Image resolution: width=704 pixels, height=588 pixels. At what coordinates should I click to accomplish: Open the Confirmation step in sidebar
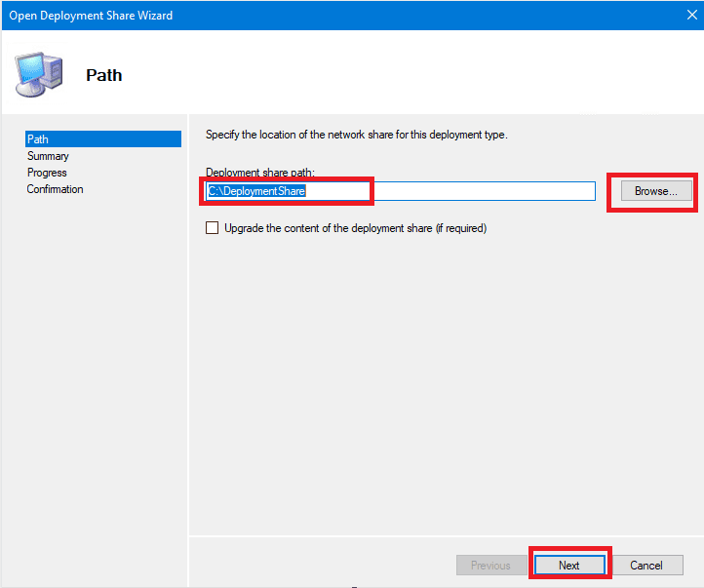click(55, 189)
